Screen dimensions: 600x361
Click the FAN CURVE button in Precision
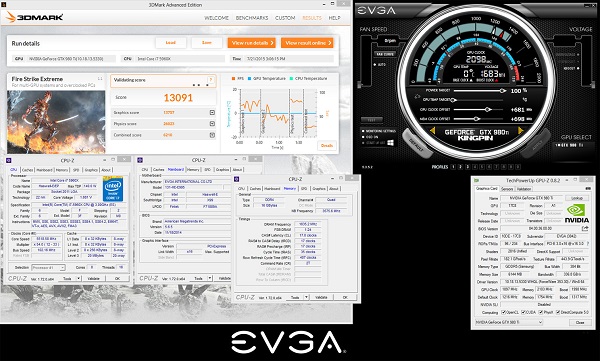point(385,54)
